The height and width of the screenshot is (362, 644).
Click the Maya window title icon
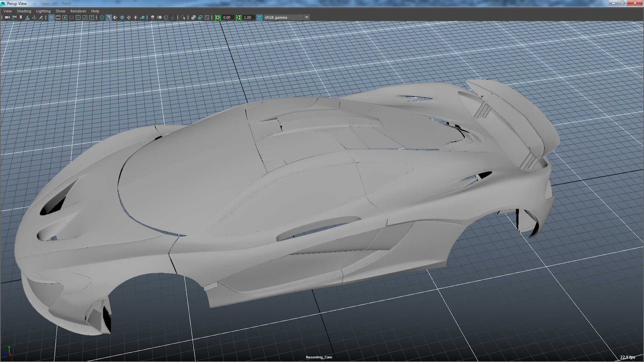pyautogui.click(x=3, y=4)
